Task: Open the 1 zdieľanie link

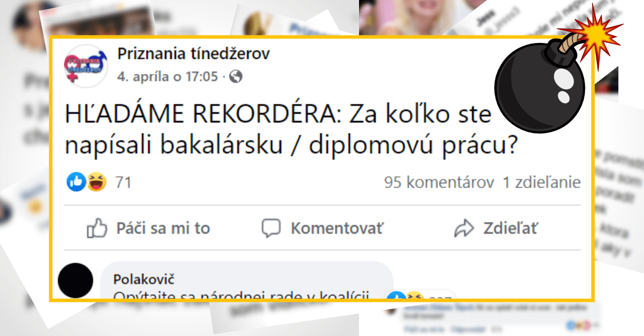Action: (541, 183)
